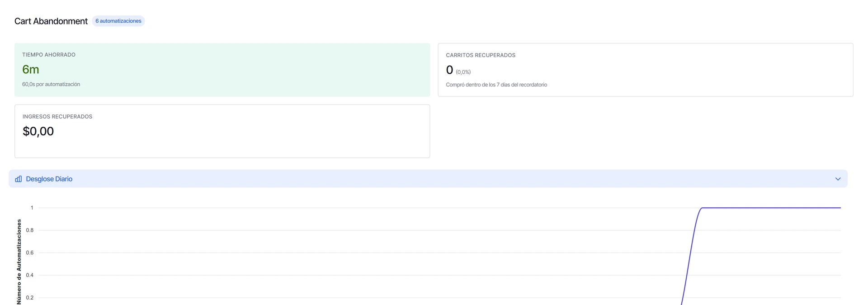Click the '6 automatizaciones' badge

pyautogui.click(x=118, y=21)
